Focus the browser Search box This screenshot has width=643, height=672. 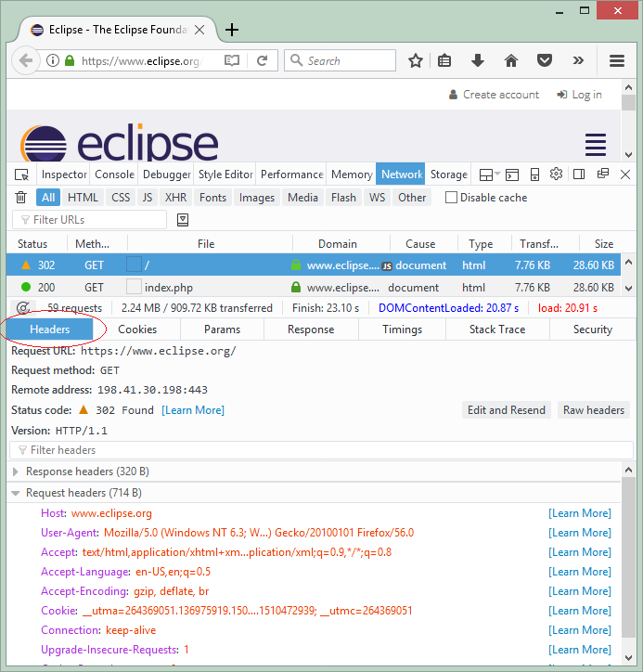pos(340,60)
